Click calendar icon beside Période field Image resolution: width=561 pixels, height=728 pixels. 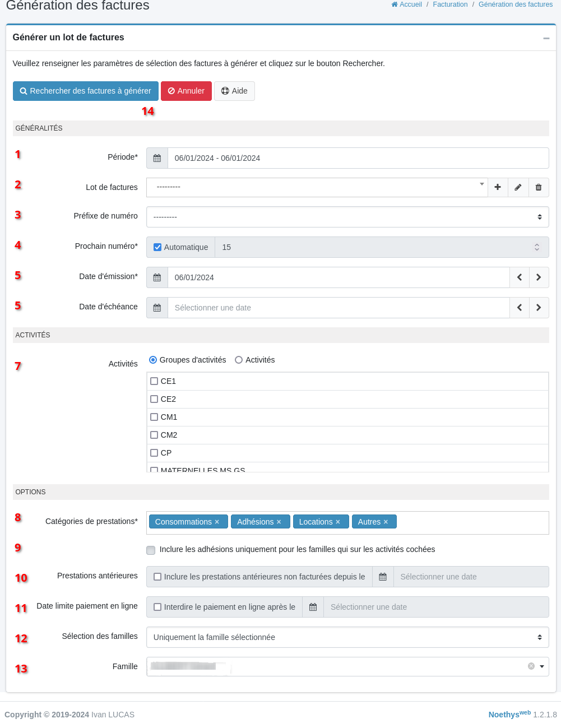[x=157, y=158]
